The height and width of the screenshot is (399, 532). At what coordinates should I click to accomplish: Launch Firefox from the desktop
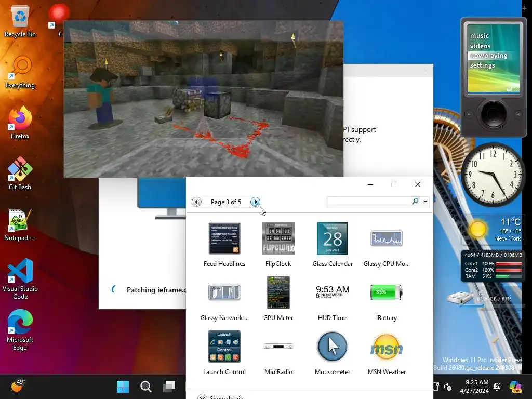(x=20, y=123)
